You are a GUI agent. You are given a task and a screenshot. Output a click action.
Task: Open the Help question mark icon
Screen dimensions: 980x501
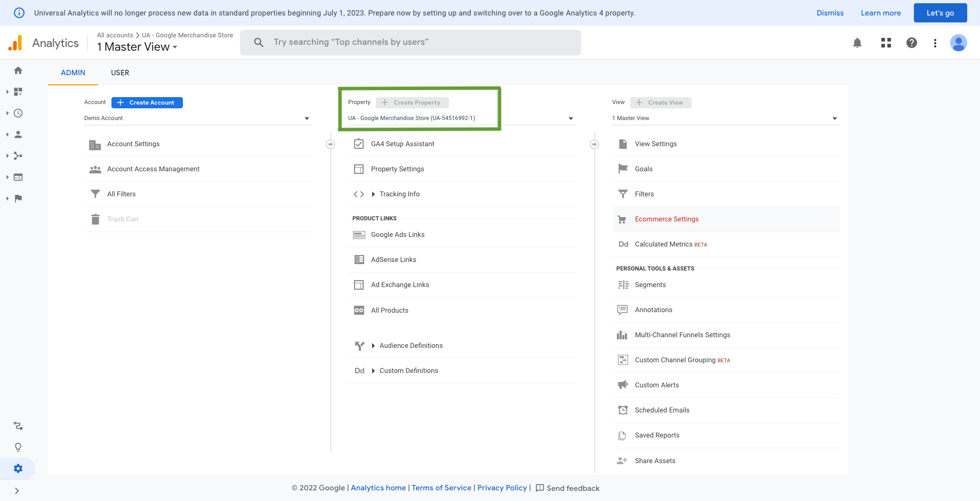click(912, 43)
